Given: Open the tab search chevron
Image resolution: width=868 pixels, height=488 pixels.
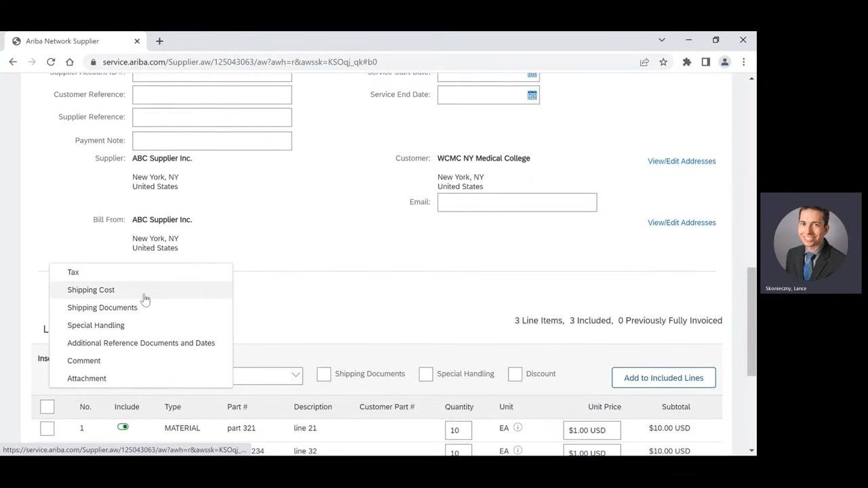Looking at the screenshot, I should (x=662, y=40).
